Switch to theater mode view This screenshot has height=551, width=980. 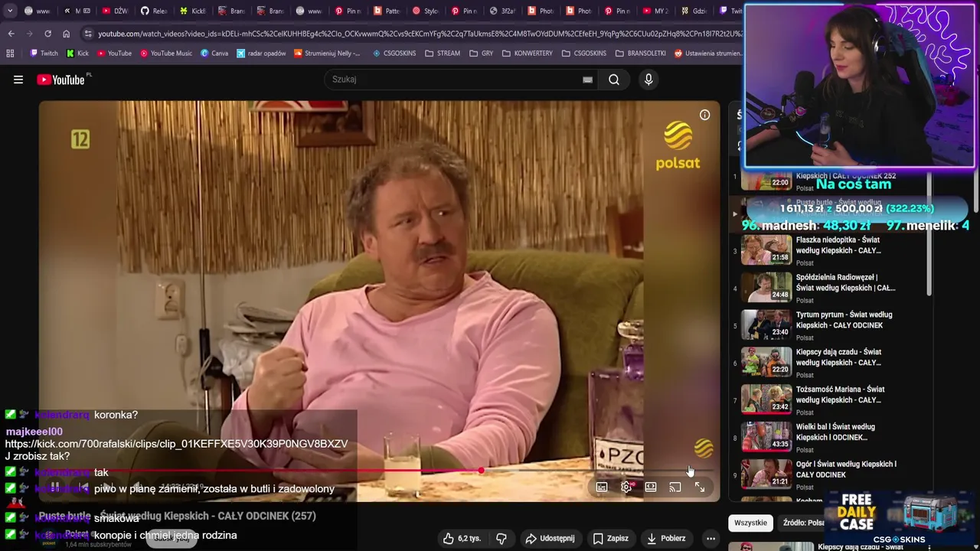tap(651, 487)
